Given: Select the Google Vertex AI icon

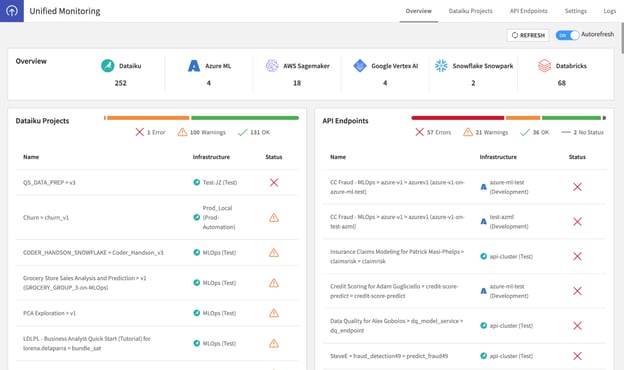Looking at the screenshot, I should pos(360,66).
